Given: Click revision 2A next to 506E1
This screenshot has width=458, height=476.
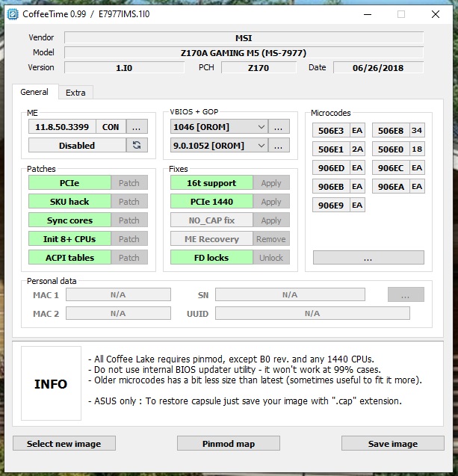Looking at the screenshot, I should coord(357,149).
